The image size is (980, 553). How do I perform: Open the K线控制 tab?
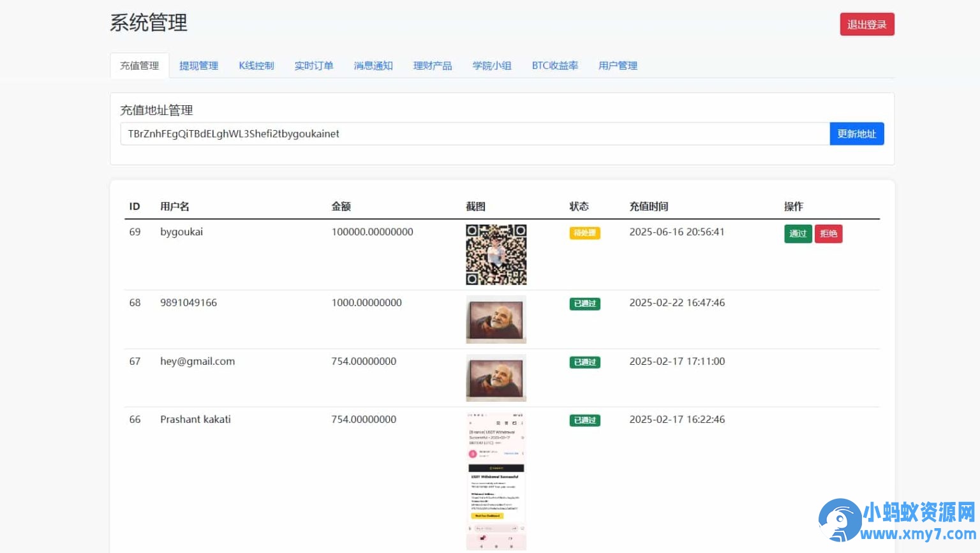256,65
